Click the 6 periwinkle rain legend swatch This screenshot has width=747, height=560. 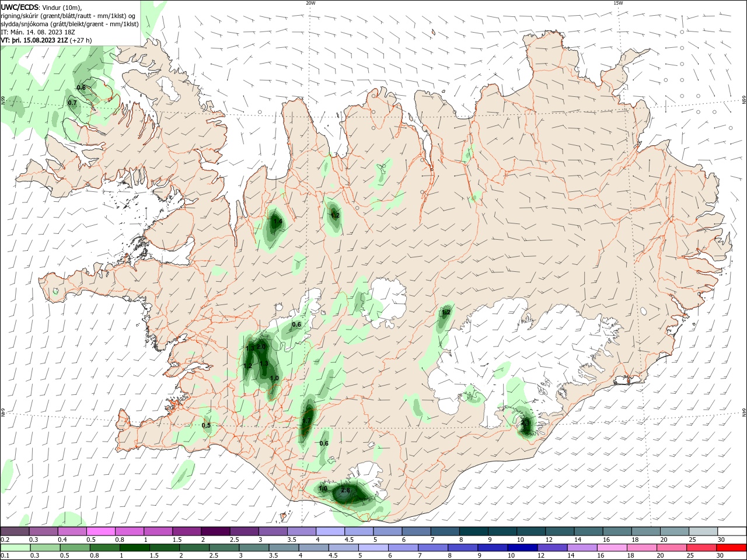point(403,548)
